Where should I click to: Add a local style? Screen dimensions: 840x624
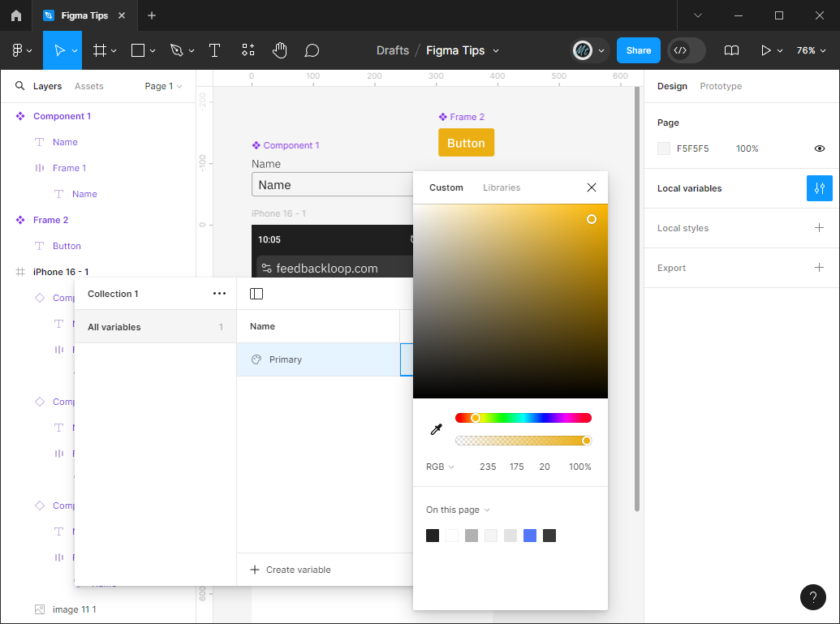tap(819, 228)
